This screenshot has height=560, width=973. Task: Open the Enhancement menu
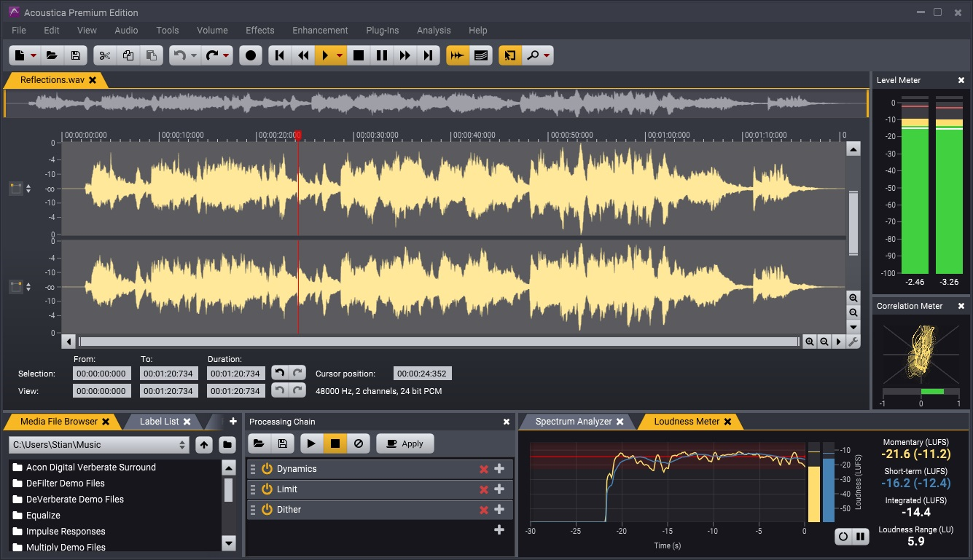pyautogui.click(x=320, y=31)
